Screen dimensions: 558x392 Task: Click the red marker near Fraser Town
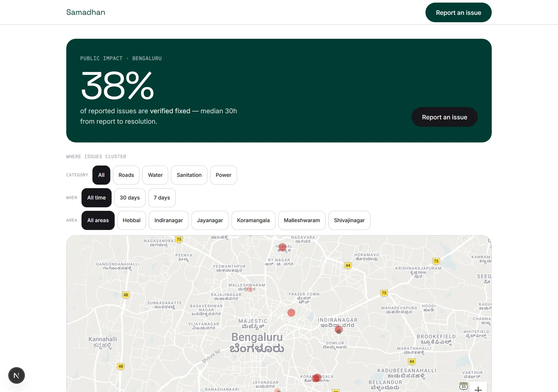[x=291, y=313]
